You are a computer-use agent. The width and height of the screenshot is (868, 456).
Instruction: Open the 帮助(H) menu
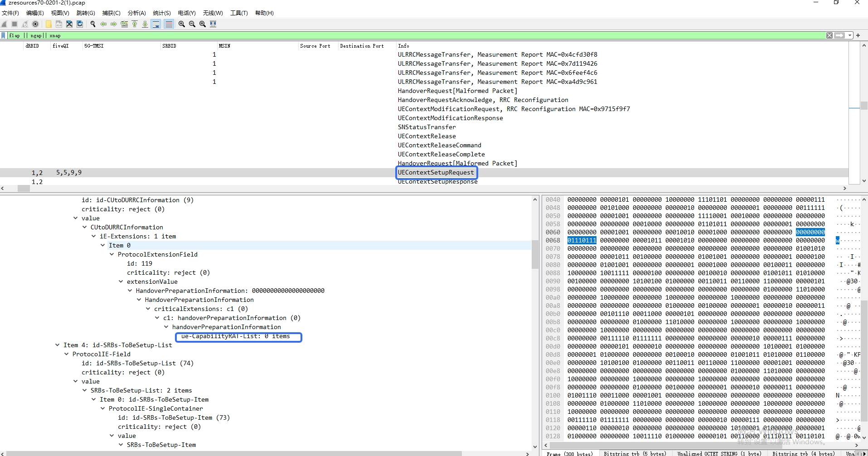tap(264, 13)
